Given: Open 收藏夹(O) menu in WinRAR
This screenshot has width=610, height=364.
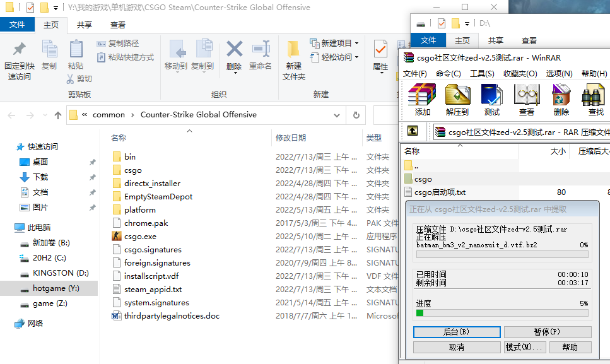Looking at the screenshot, I should click(520, 74).
